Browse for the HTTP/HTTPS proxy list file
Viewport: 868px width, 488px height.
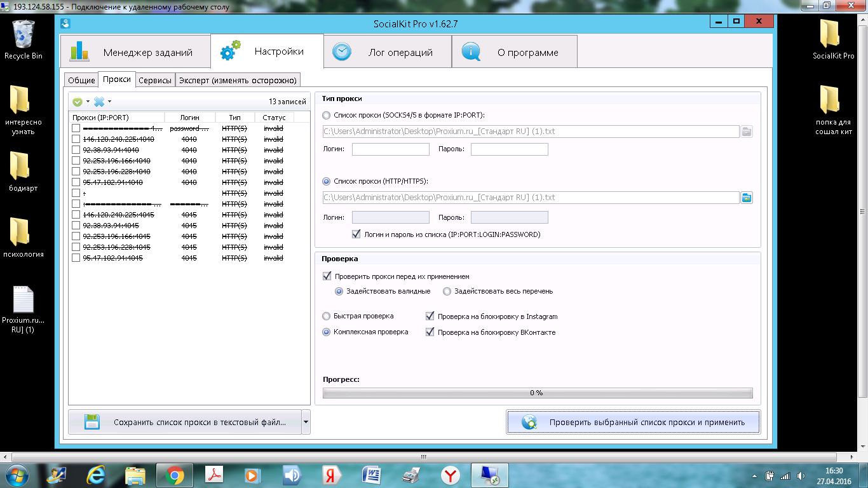tap(747, 198)
